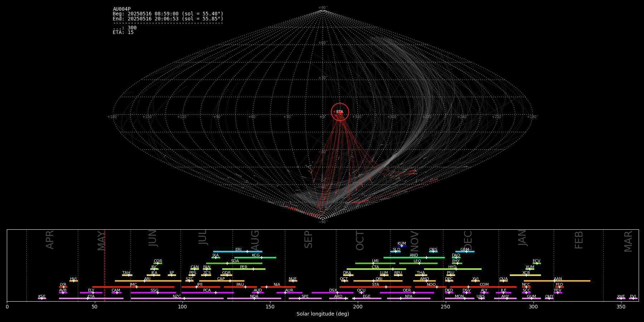Click the MAY month label
644x322 pixels.
tap(102, 240)
